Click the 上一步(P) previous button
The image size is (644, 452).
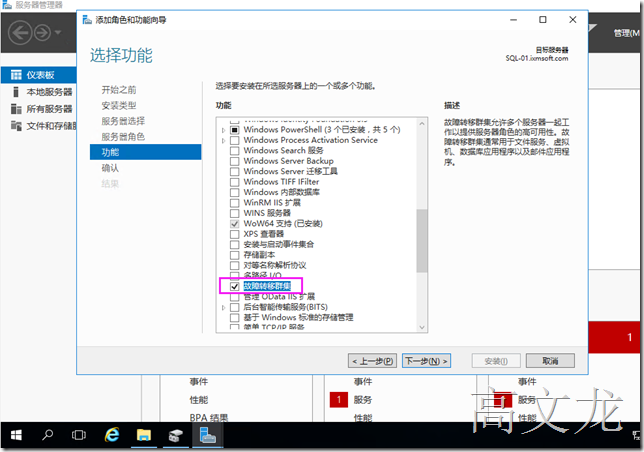tap(372, 361)
